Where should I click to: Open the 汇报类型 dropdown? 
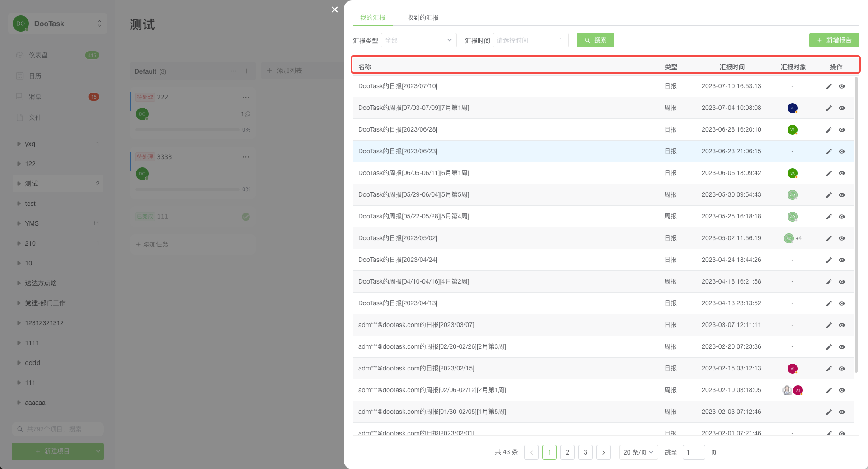tap(418, 40)
